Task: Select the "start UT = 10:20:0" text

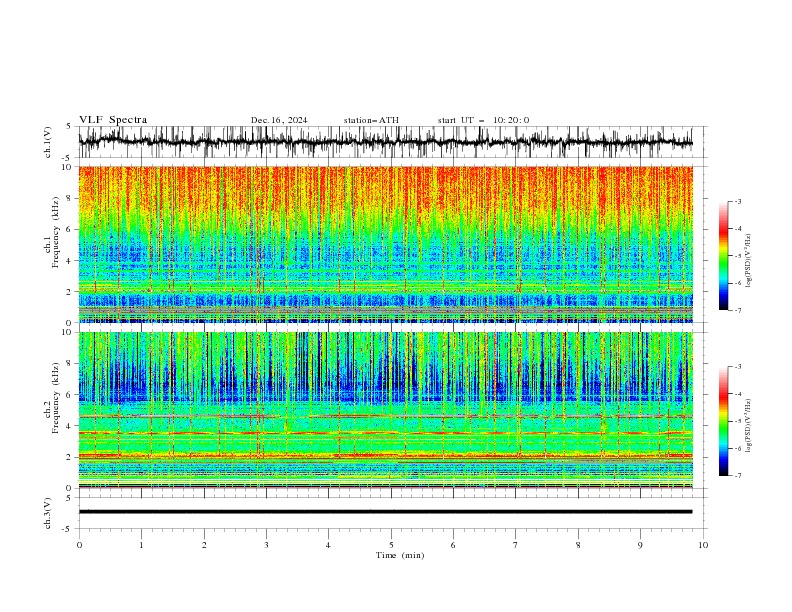Action: 483,120
